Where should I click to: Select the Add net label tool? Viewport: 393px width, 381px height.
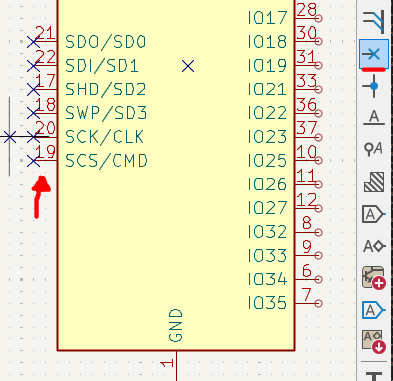point(374,118)
